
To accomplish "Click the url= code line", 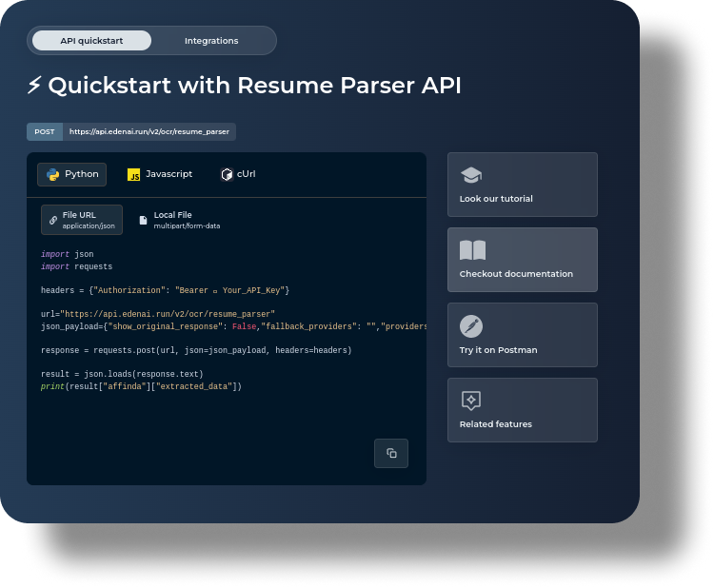I will [157, 314].
